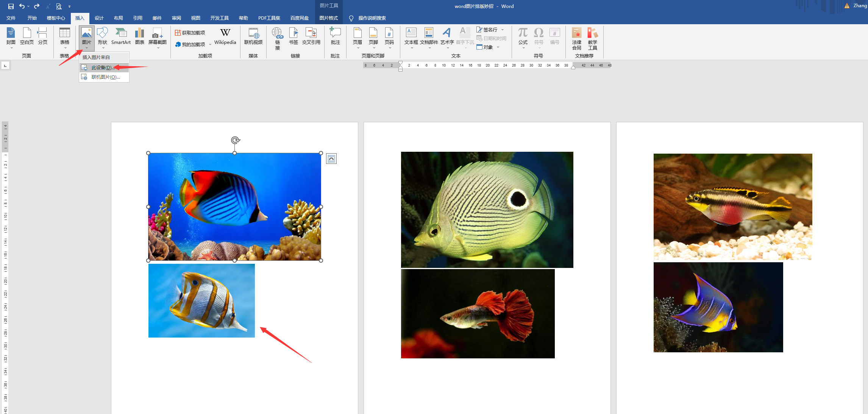The height and width of the screenshot is (414, 868).
Task: Insert a blank page (空白页)
Action: (x=27, y=37)
